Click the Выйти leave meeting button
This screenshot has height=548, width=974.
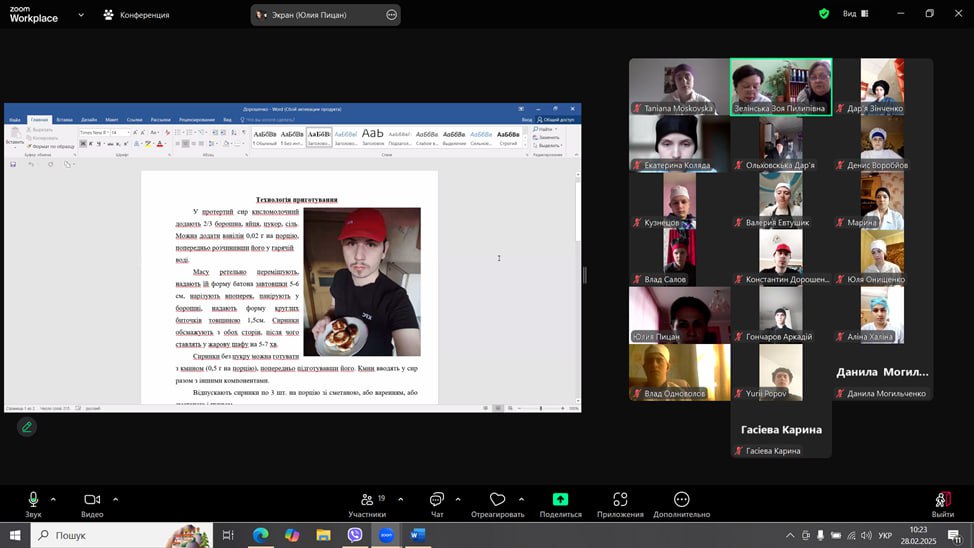click(942, 500)
